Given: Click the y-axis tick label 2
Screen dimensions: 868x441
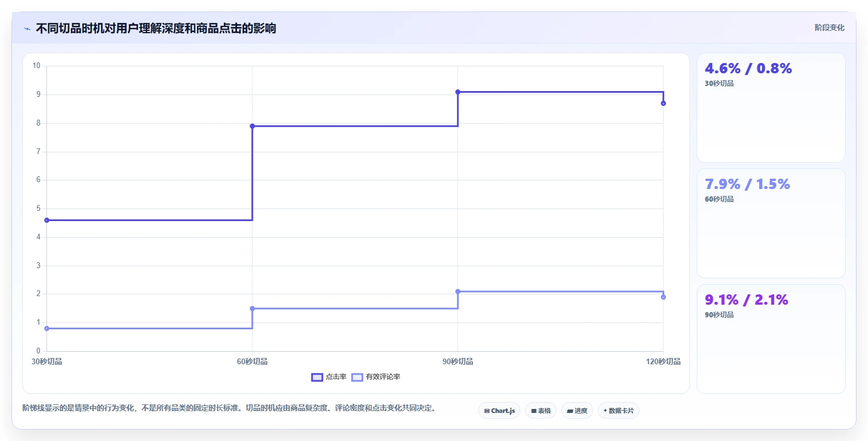Looking at the screenshot, I should tap(38, 294).
